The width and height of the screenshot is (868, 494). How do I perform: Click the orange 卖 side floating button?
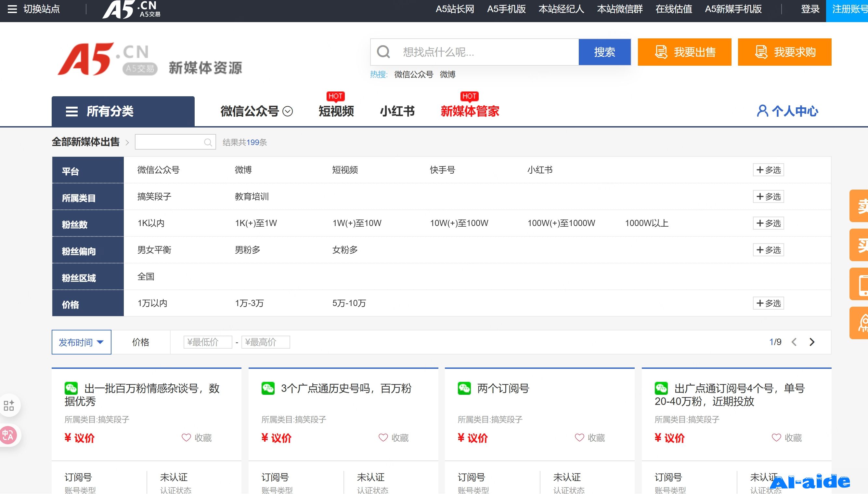(859, 206)
